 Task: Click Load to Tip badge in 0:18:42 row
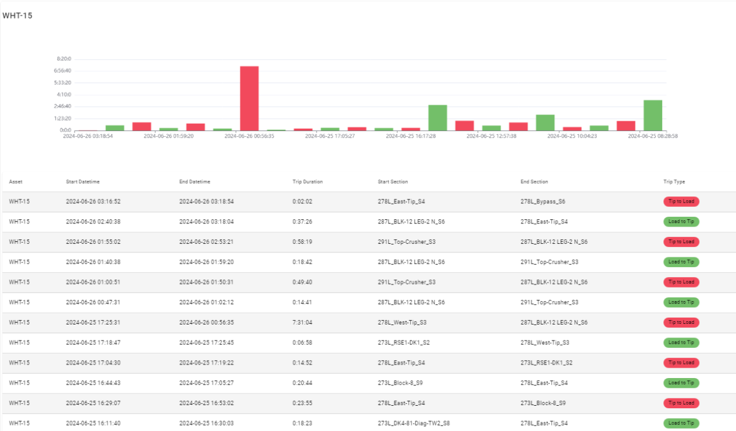tap(681, 262)
